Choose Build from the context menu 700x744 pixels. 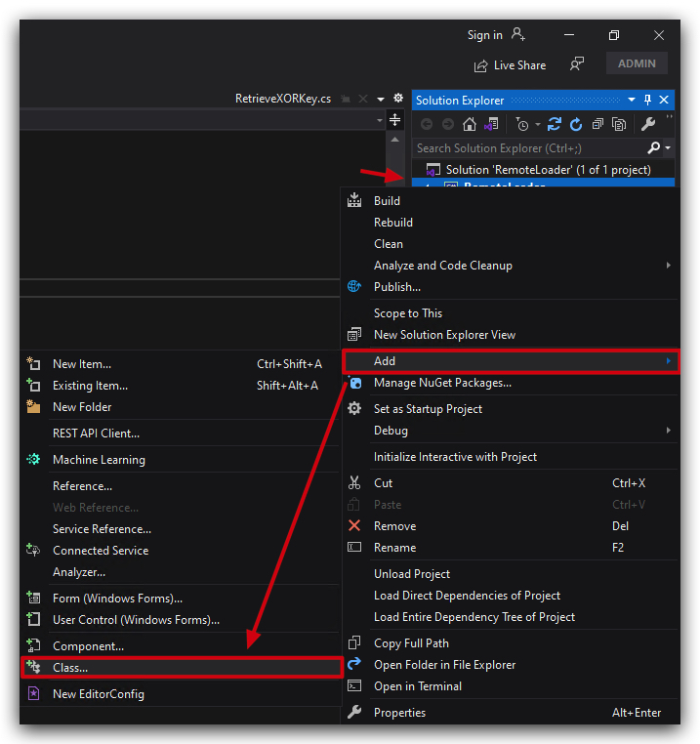[x=511, y=201]
